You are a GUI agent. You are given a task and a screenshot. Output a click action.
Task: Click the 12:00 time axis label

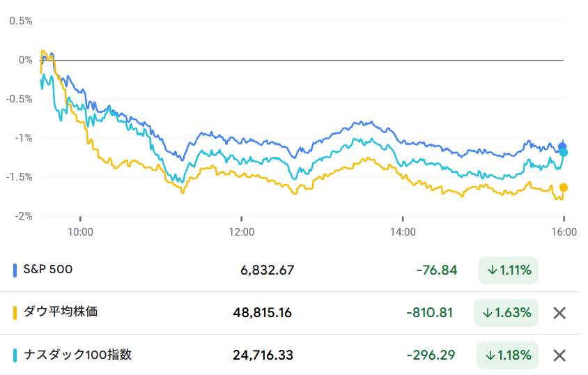click(x=241, y=231)
